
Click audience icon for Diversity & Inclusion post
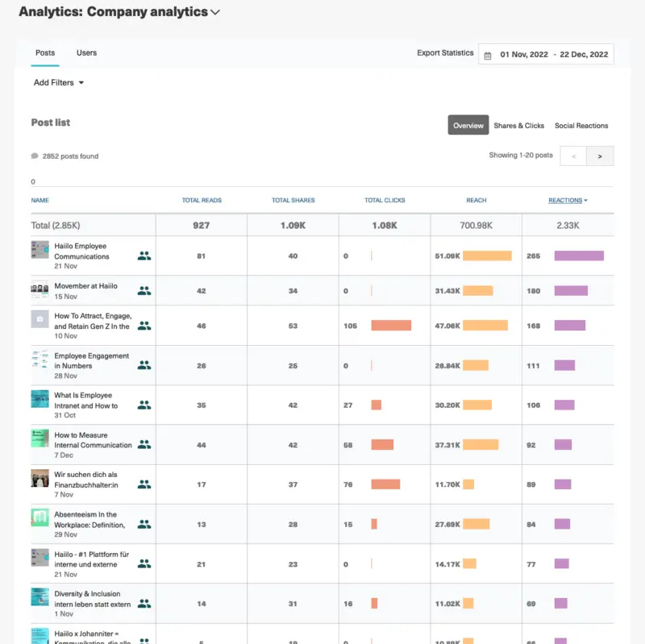144,603
